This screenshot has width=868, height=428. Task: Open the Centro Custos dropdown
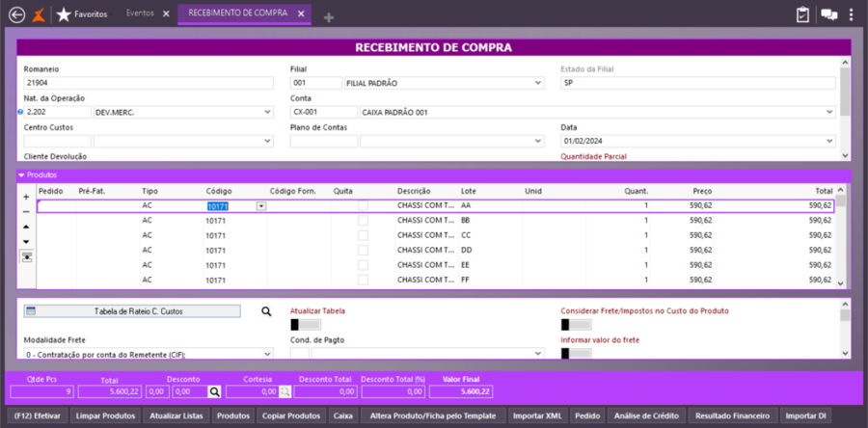267,142
